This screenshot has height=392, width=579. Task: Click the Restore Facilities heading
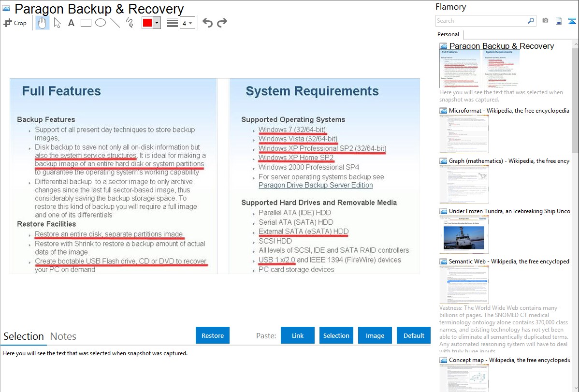(46, 224)
